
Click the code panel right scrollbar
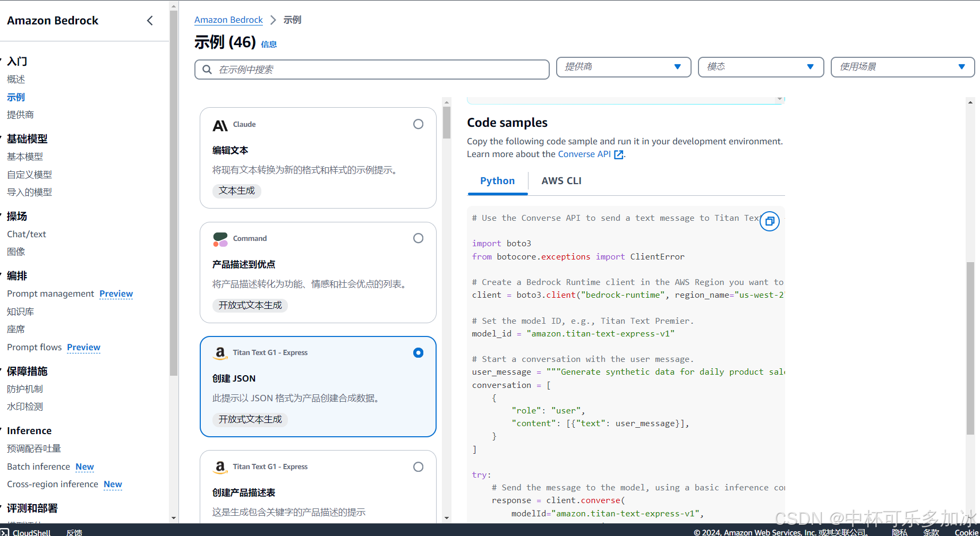click(970, 348)
